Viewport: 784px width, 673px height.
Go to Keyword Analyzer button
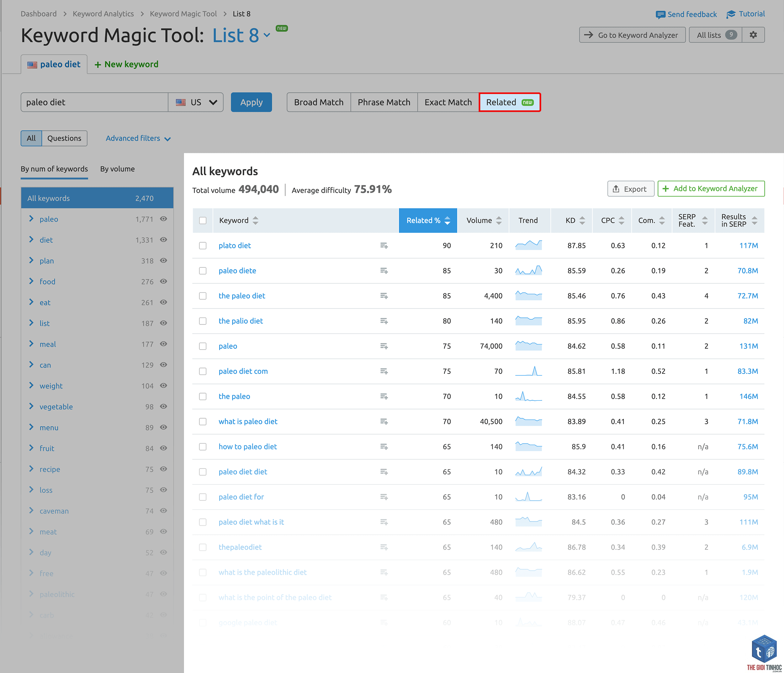click(x=632, y=35)
